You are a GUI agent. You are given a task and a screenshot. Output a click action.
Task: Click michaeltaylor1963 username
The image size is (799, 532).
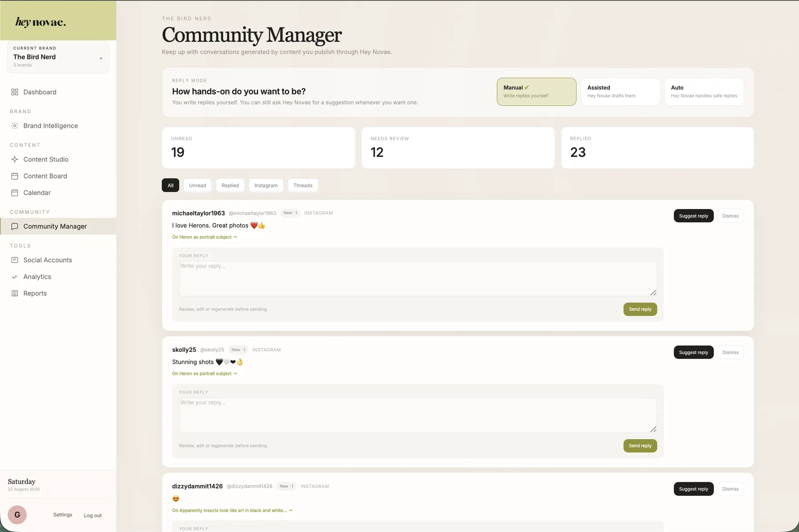[198, 213]
